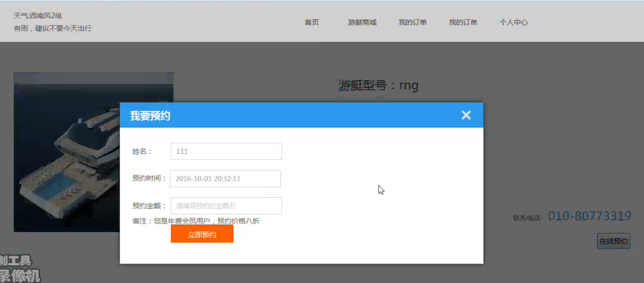Click the 预约时间： field label

pos(150,178)
